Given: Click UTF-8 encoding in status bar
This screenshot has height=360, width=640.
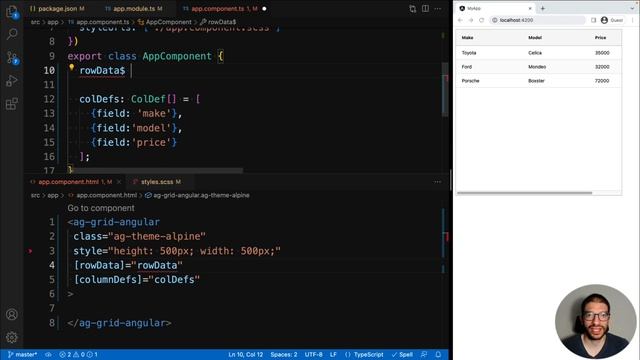Looking at the screenshot, I should point(313,355).
